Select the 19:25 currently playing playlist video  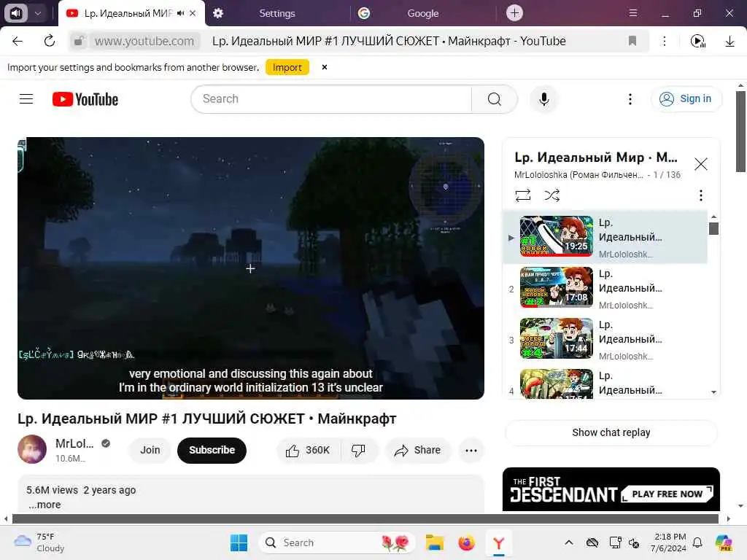coord(605,237)
